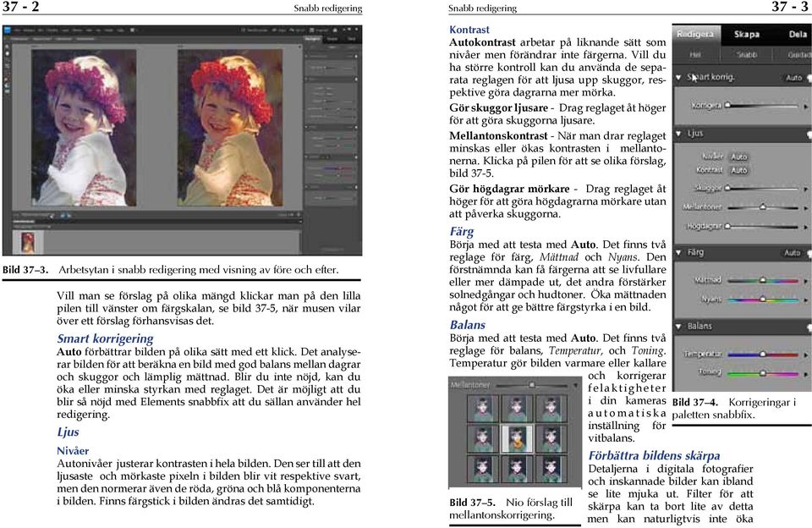The image size is (812, 528).
Task: Click the after photo in the workspace
Action: tap(230, 128)
